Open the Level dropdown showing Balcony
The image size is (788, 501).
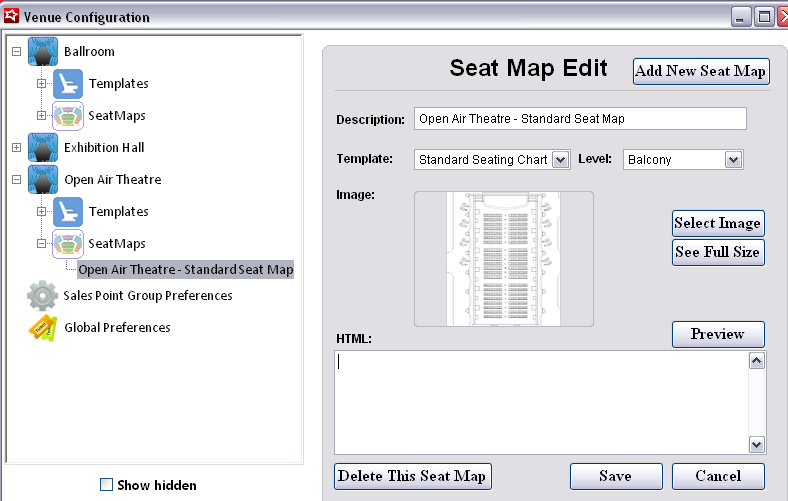pyautogui.click(x=733, y=159)
